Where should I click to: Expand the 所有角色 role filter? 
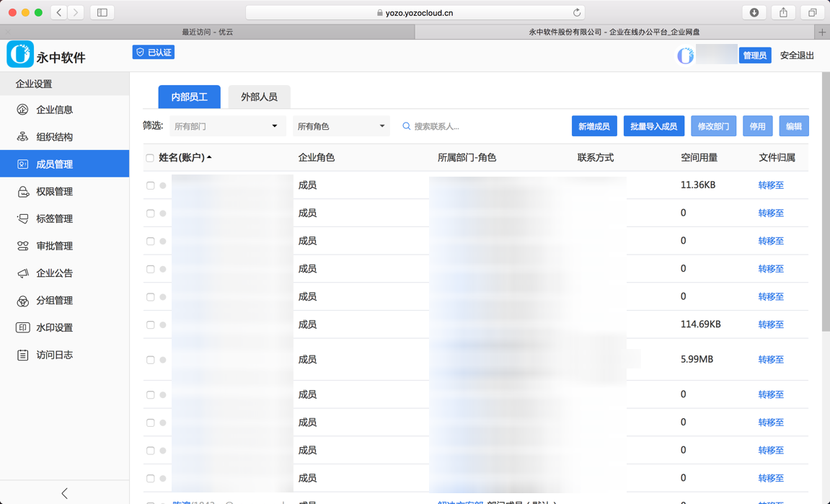(x=340, y=125)
